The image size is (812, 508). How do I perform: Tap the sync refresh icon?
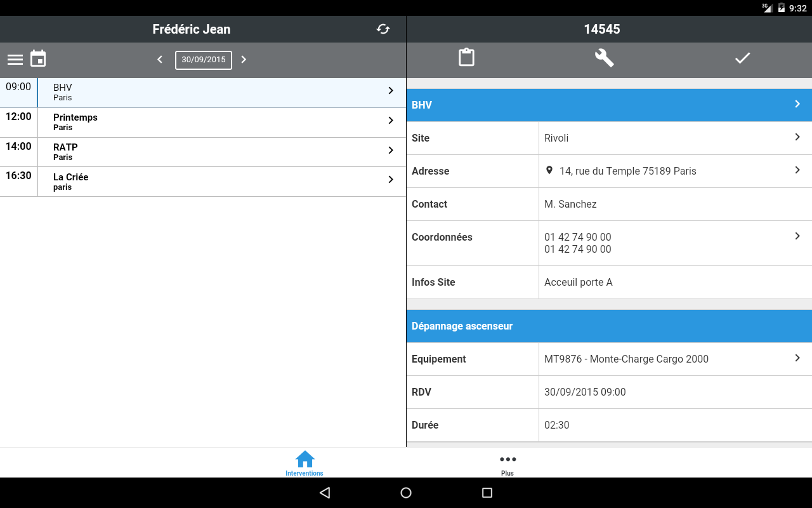[x=383, y=29]
